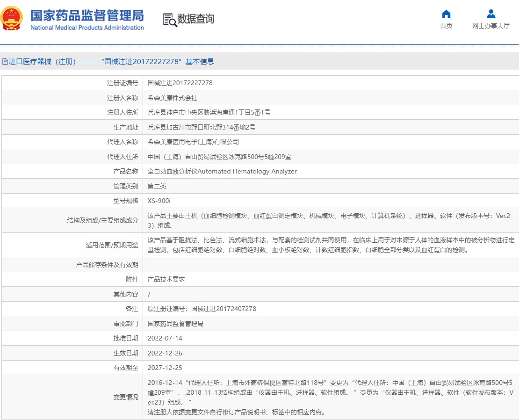Viewport: 519px width, 420px height.
Task: Click the home house icon
Action: point(446,14)
